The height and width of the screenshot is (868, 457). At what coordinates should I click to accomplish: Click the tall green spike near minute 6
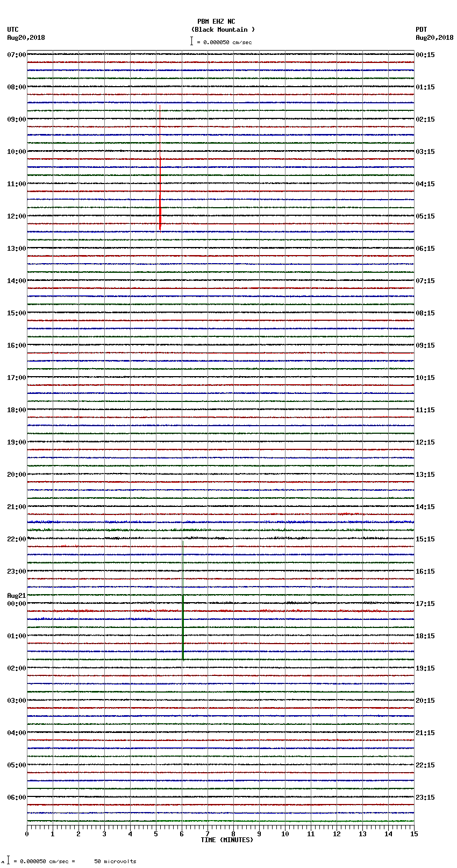183,600
